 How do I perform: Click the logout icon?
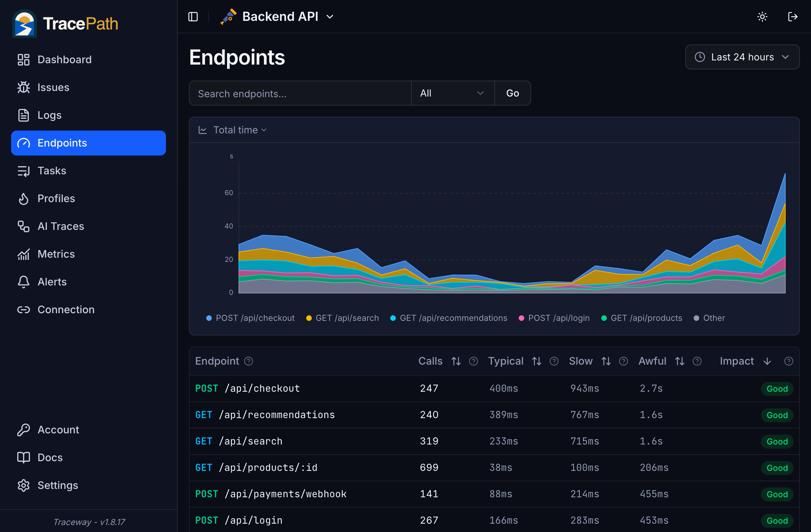pos(793,17)
